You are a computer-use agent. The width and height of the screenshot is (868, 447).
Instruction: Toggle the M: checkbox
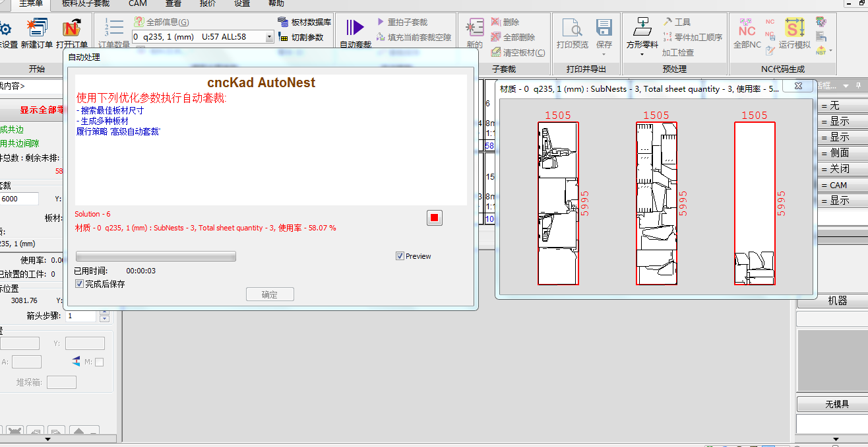[99, 362]
